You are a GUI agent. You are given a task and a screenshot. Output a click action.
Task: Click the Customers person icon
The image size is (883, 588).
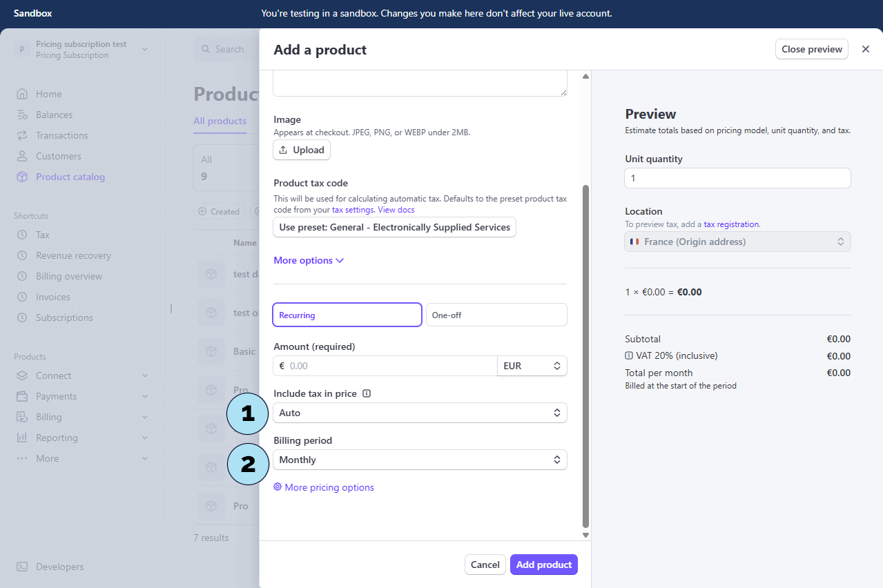(22, 156)
